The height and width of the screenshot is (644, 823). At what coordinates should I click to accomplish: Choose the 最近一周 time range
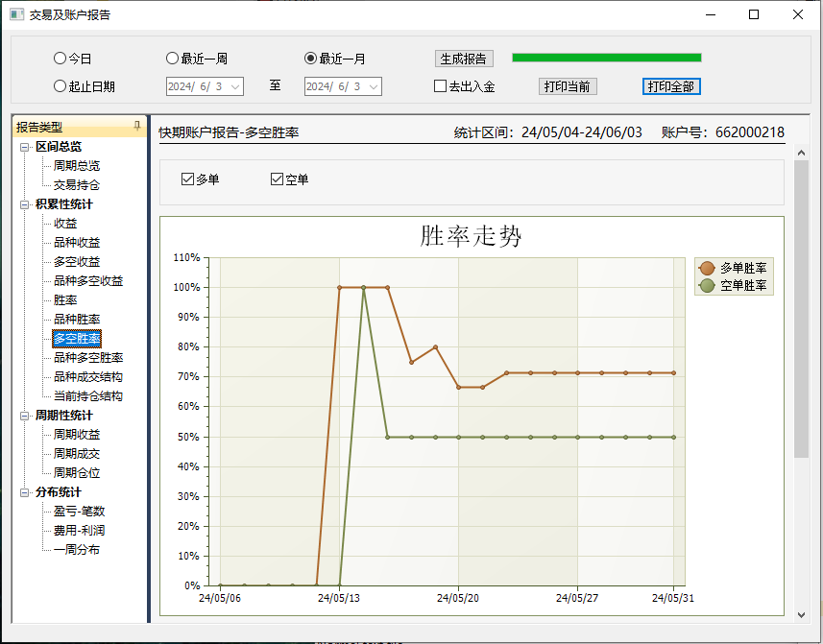pyautogui.click(x=173, y=59)
